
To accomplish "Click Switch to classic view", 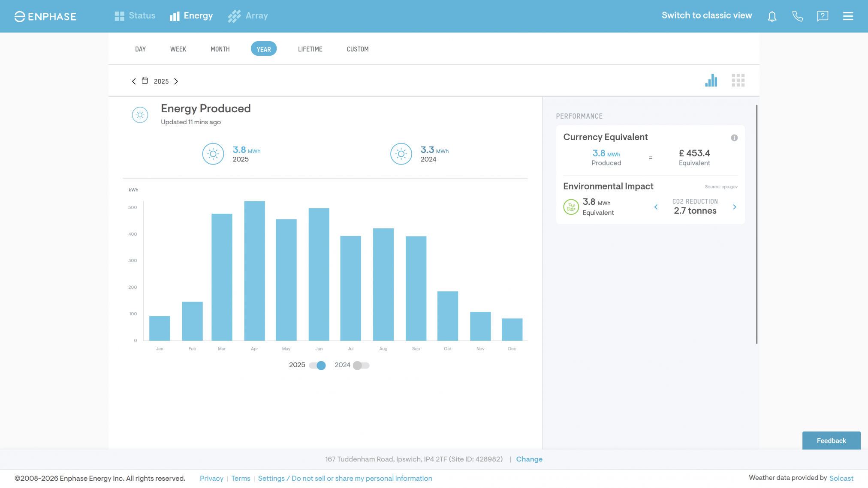I will (706, 16).
